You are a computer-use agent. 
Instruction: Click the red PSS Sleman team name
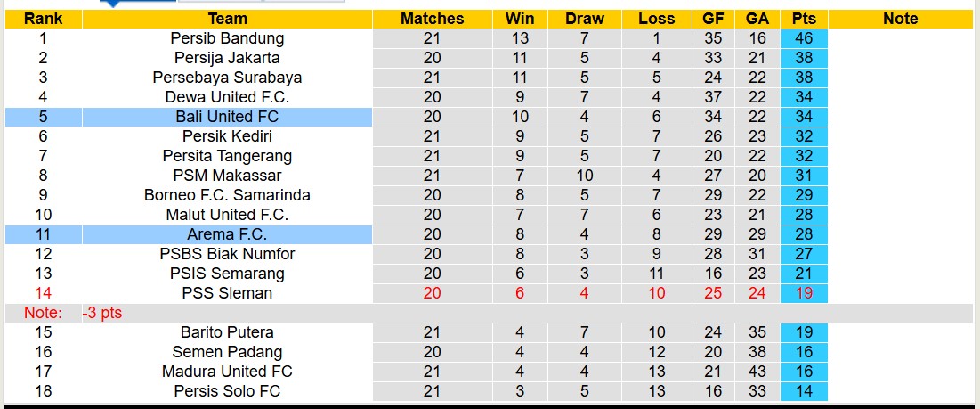(227, 293)
